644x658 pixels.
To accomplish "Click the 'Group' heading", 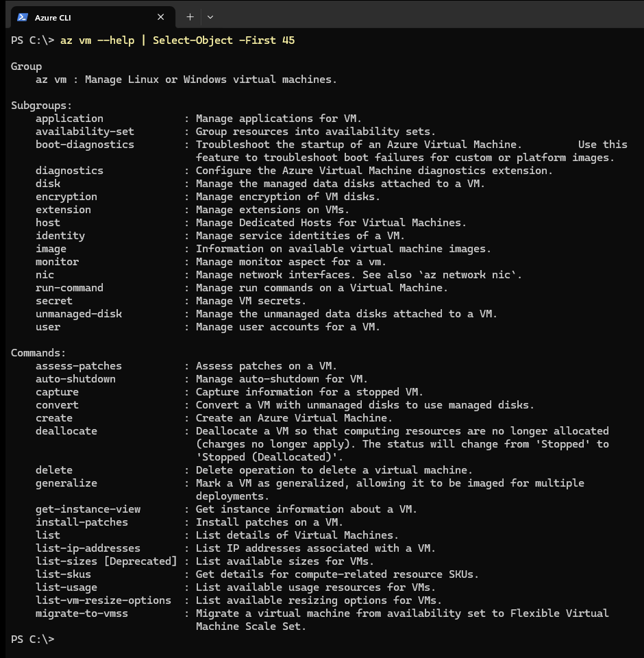I will click(x=27, y=66).
